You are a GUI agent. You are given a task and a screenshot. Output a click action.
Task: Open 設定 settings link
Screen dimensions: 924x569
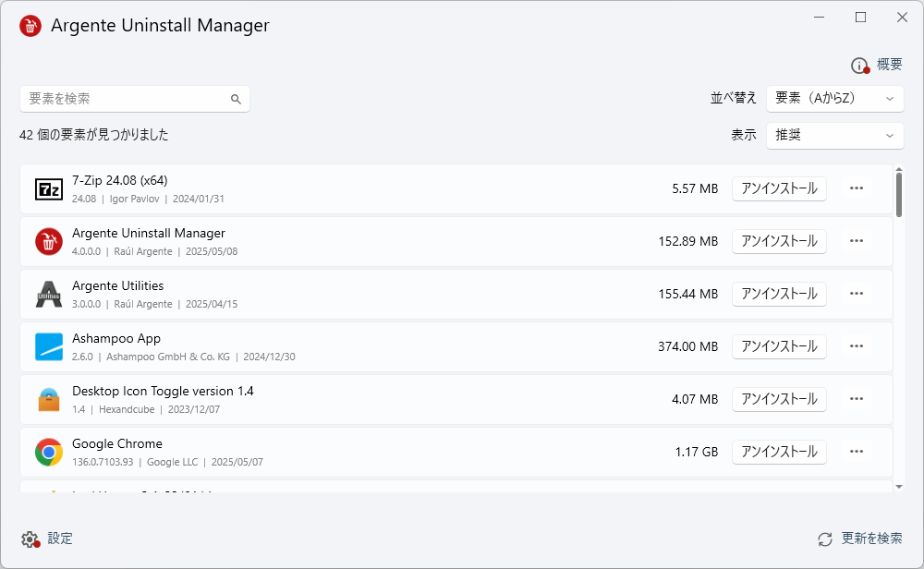(x=59, y=539)
